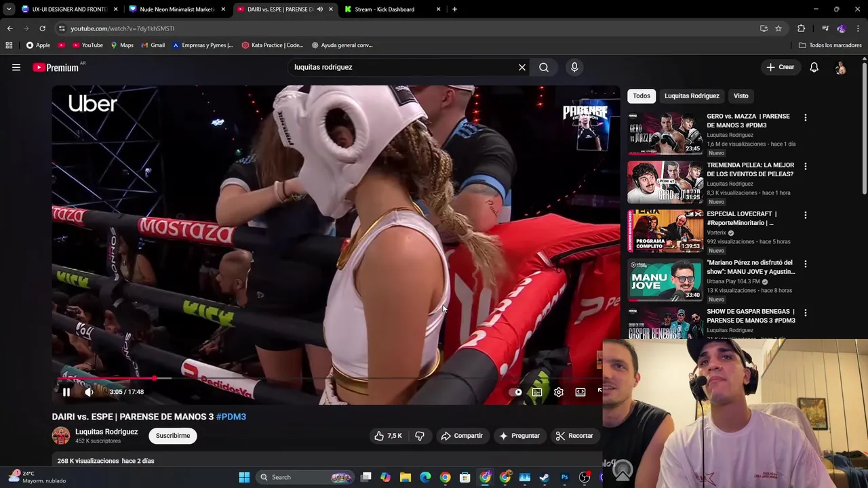Viewport: 868px width, 488px height.
Task: Open options menu for ESPECIAL LOVECRAFT video
Action: [805, 215]
